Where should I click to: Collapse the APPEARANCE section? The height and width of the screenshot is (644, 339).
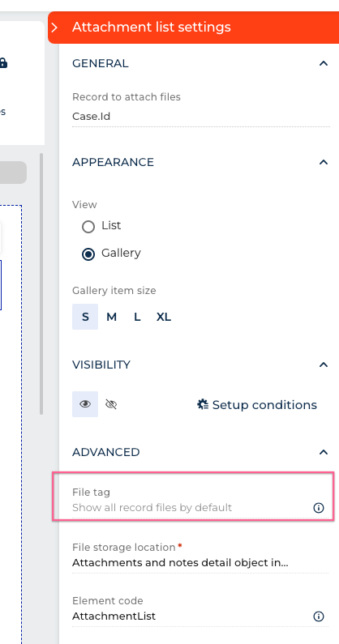pyautogui.click(x=324, y=162)
